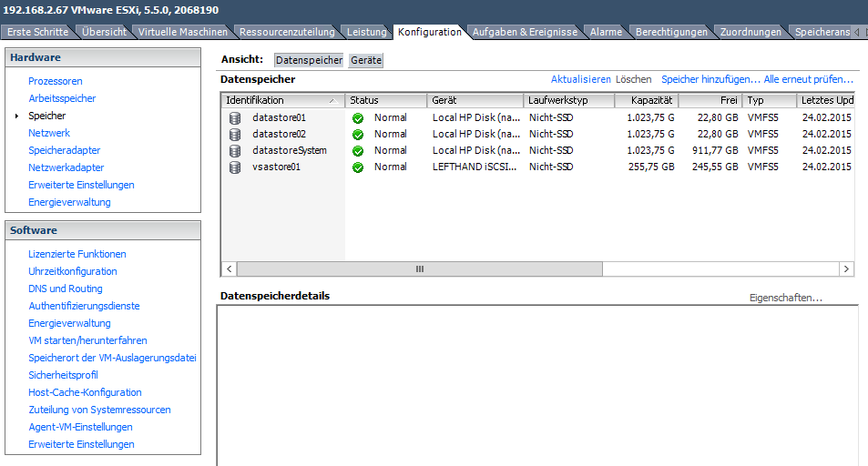Switch view to Geräte
This screenshot has width=868, height=466.
click(366, 60)
